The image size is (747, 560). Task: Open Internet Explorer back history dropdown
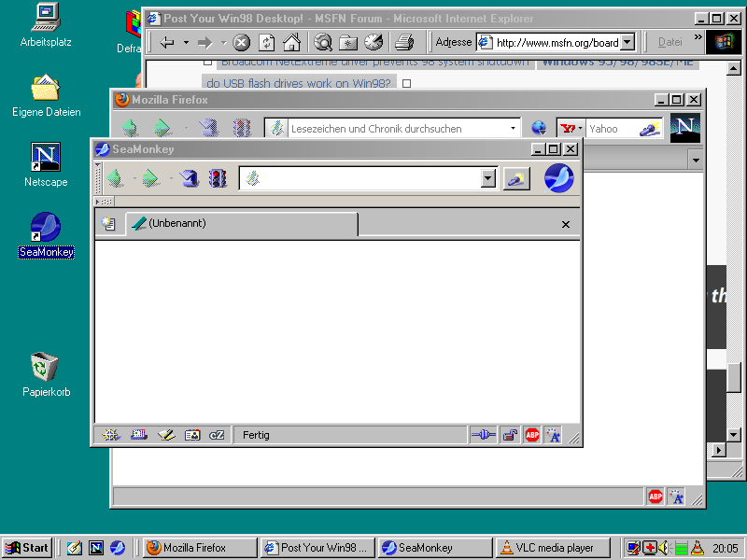coord(186,42)
